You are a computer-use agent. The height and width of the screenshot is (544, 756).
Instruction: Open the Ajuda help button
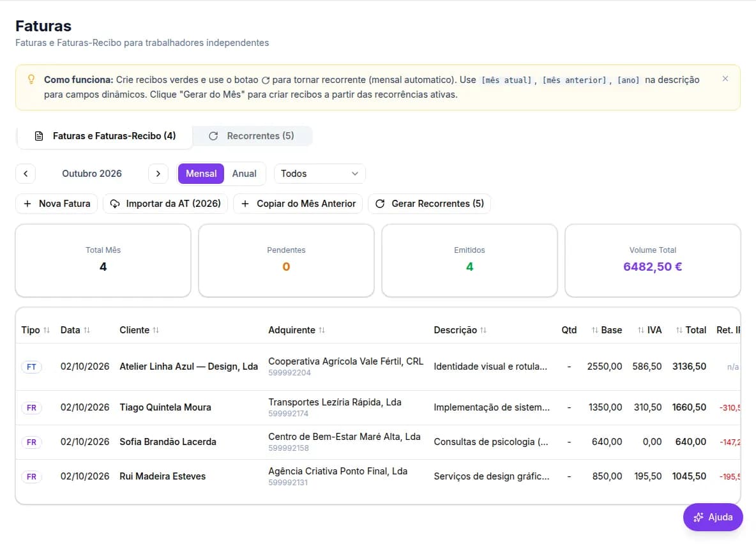(713, 517)
